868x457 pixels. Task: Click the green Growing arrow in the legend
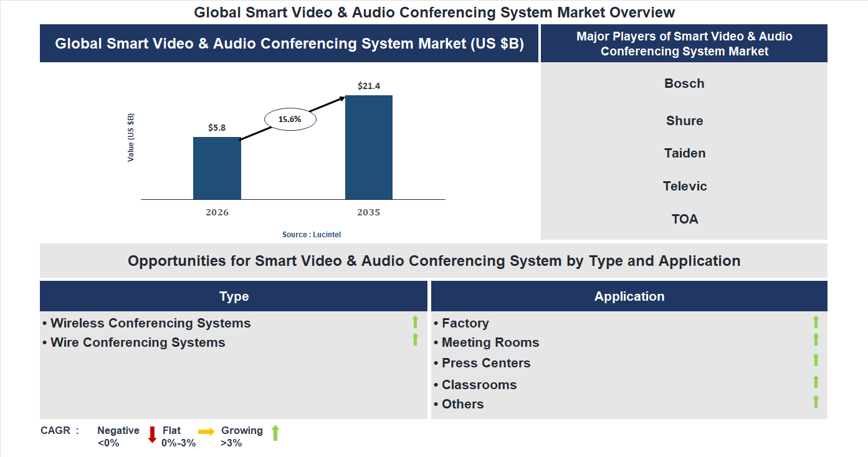click(x=275, y=433)
